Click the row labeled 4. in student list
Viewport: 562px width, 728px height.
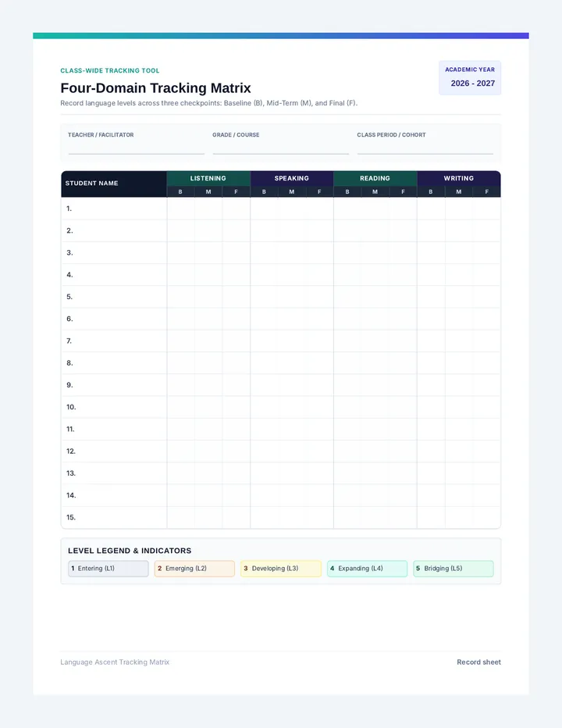point(281,275)
